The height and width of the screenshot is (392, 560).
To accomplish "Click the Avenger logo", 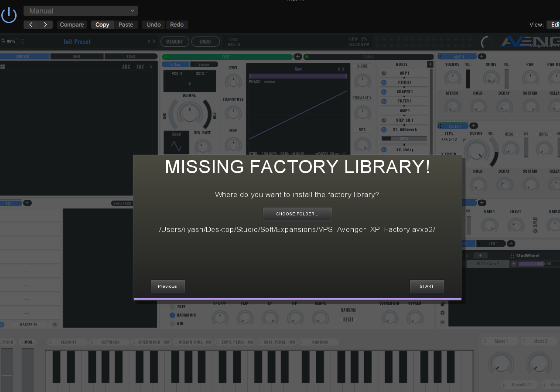I will pos(529,41).
